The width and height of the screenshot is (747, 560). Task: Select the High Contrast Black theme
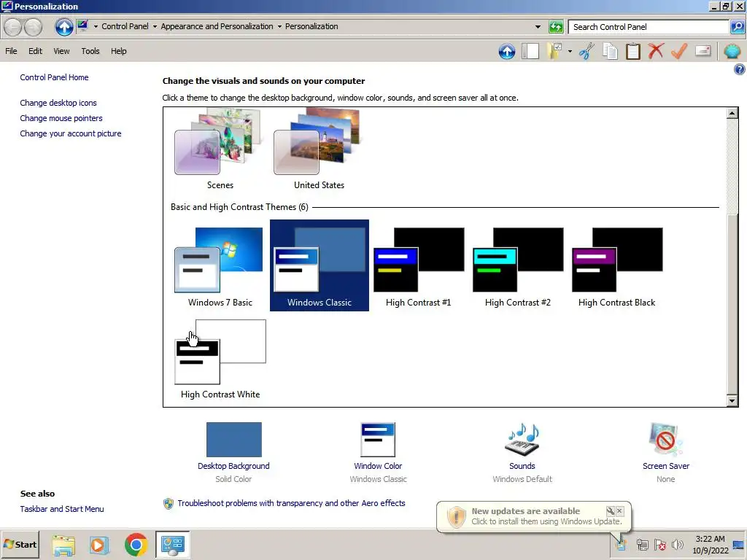616,265
